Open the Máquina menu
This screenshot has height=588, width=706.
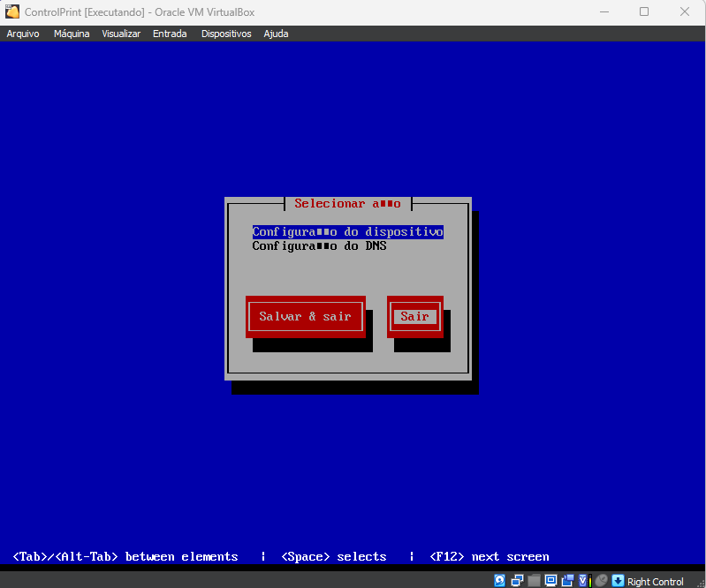(72, 34)
